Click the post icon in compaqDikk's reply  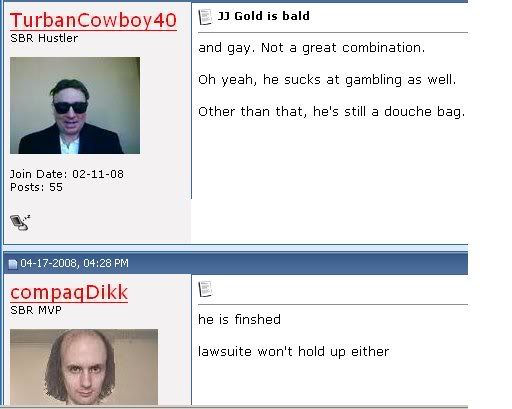point(205,289)
